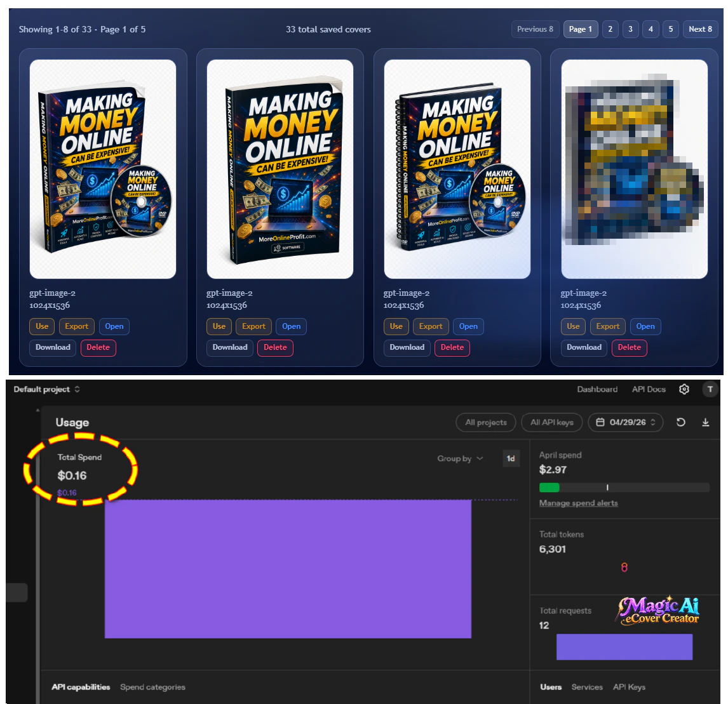Delete the second standalone book cover
The width and height of the screenshot is (728, 704).
click(275, 348)
